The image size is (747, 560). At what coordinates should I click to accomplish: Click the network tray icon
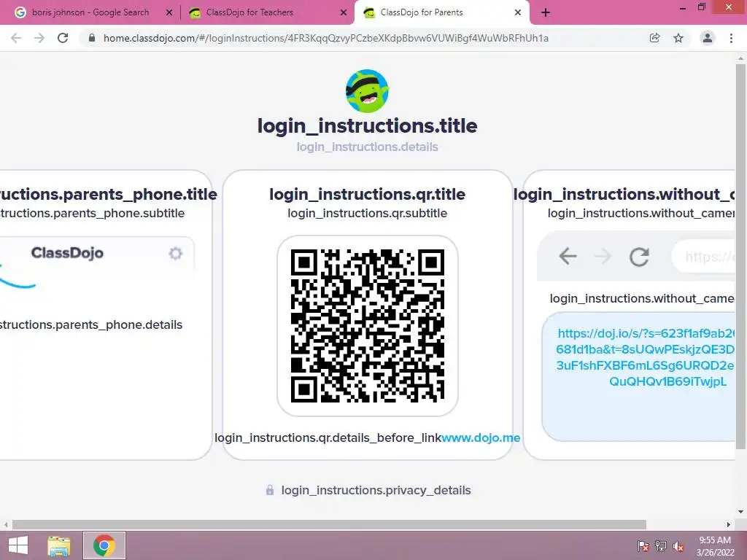[661, 546]
